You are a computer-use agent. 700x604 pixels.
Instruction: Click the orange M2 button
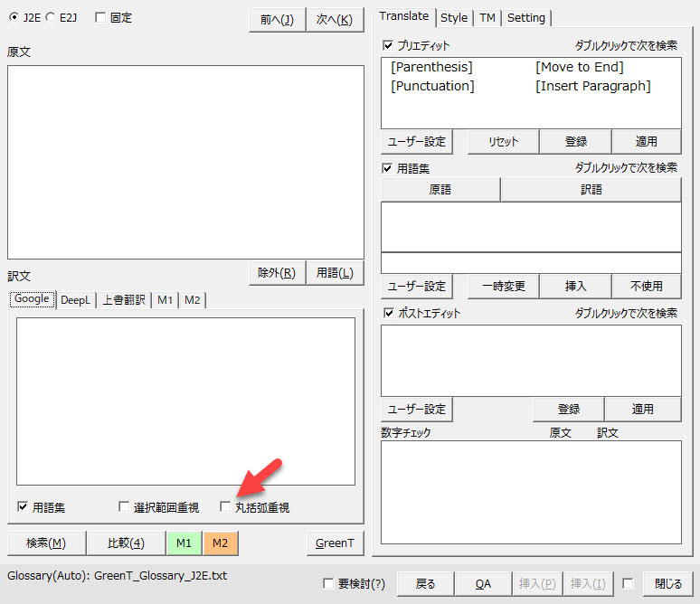click(220, 543)
